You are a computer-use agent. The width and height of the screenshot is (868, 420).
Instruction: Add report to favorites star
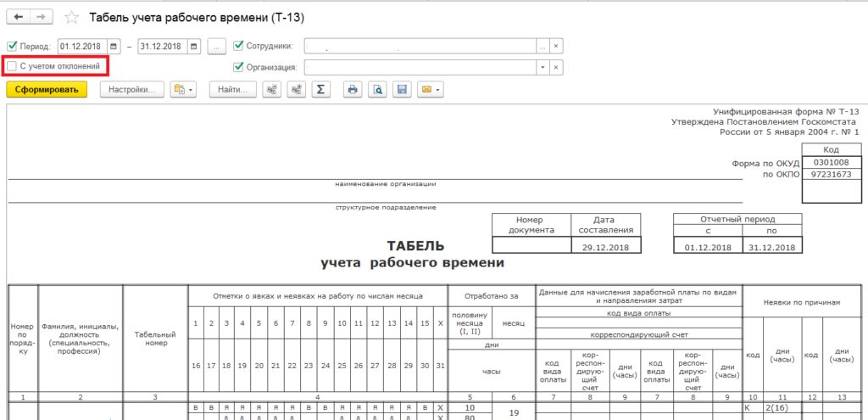(x=71, y=18)
